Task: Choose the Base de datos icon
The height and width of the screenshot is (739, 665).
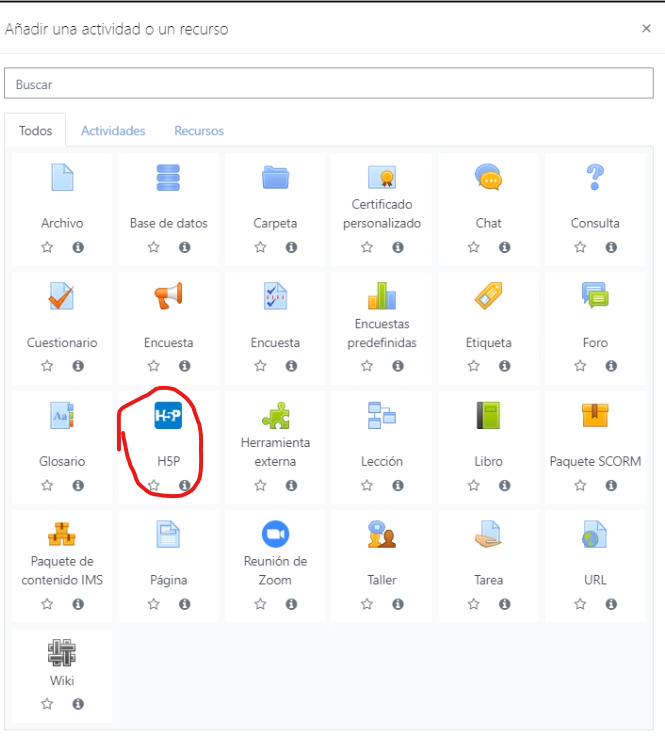Action: tap(168, 177)
